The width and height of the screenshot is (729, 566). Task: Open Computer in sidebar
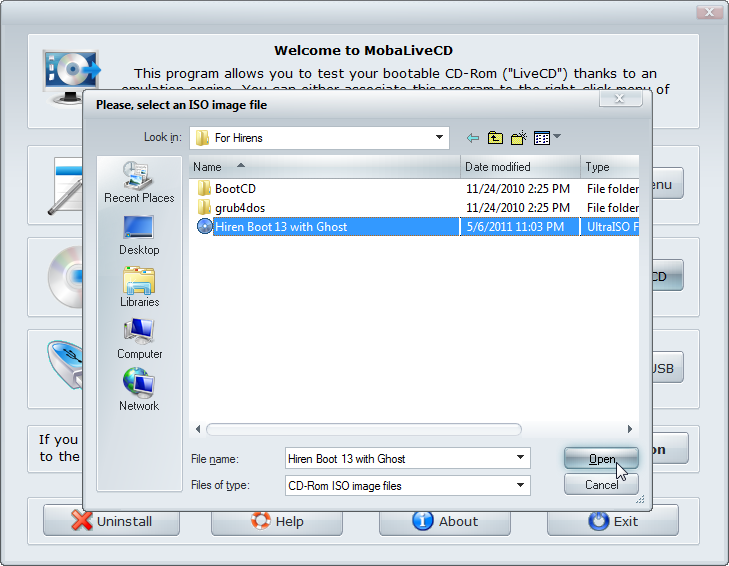139,339
